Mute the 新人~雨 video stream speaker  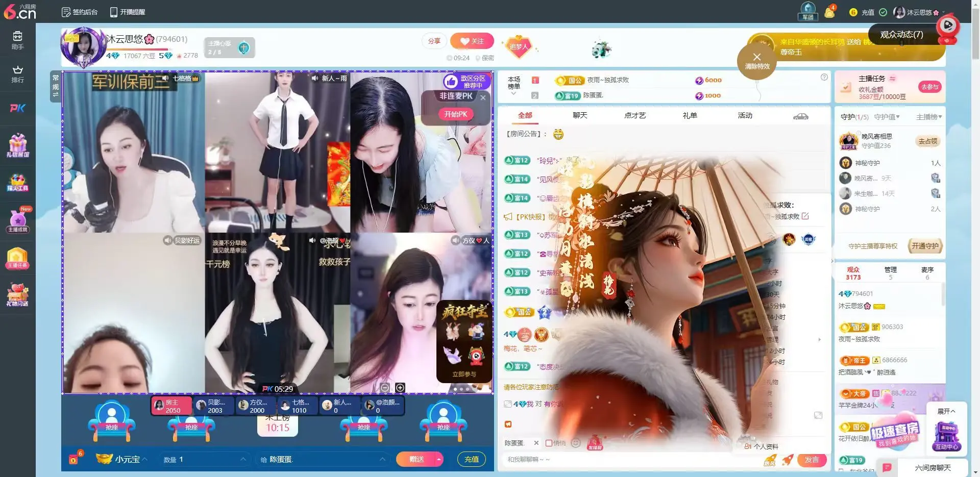coord(315,78)
